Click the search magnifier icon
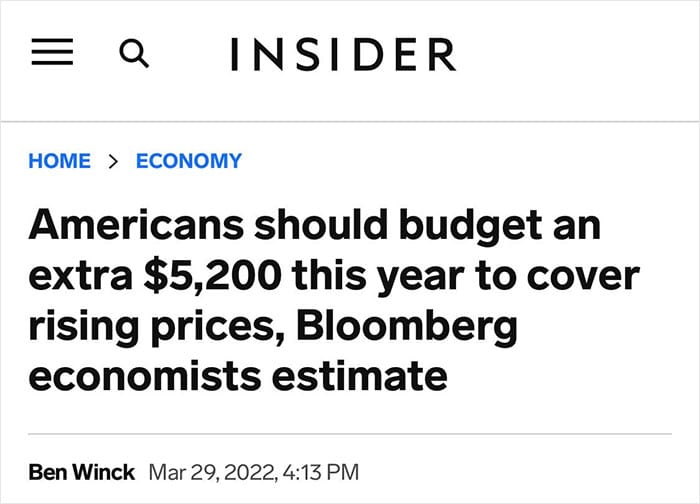Viewport: 700px width, 504px height. click(134, 54)
